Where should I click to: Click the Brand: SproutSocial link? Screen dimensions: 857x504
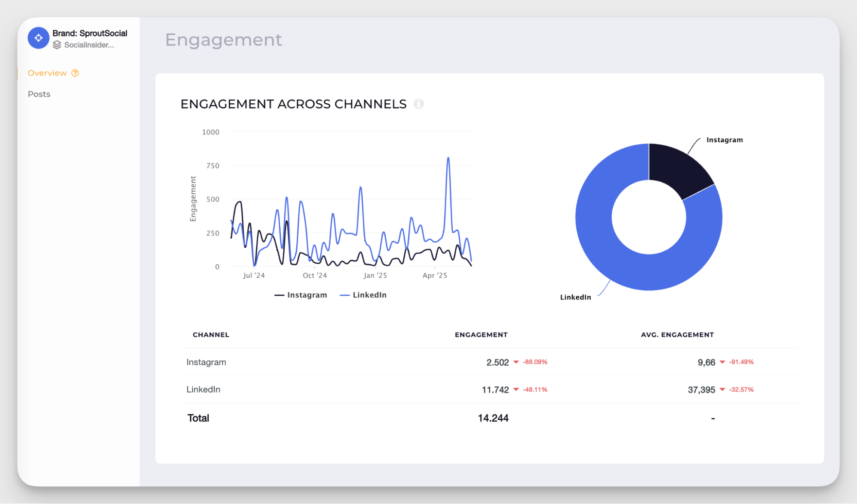[89, 33]
